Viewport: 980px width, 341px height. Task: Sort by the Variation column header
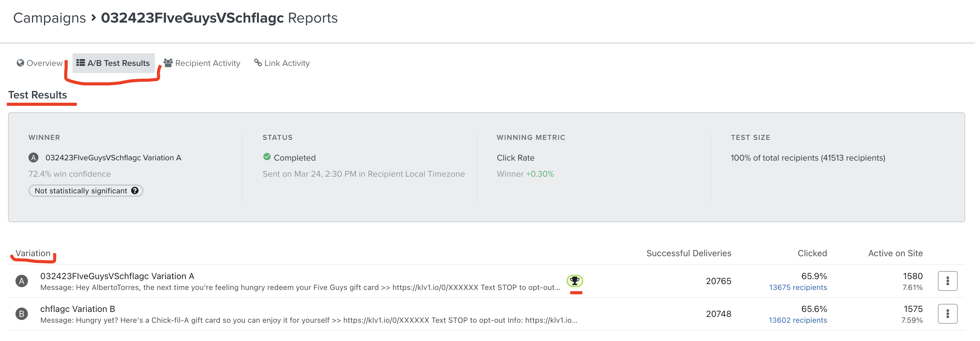33,253
